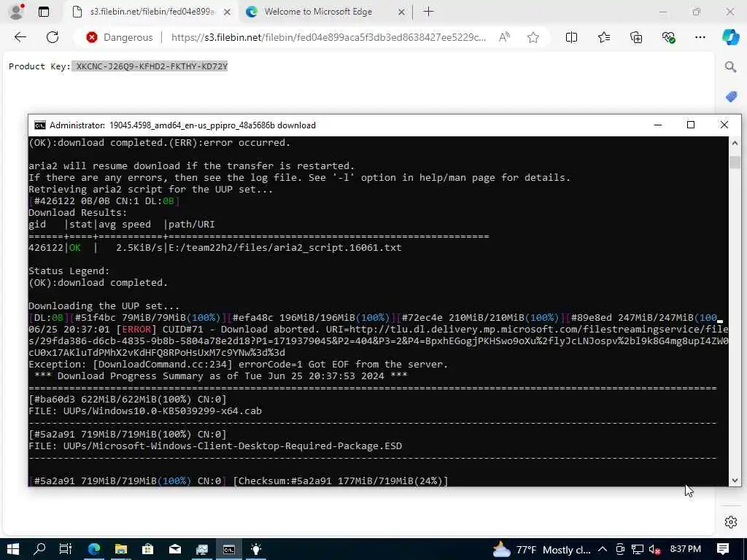747x560 pixels.
Task: Open the taskbar app with monitor-and-tools icon
Action: pos(202,550)
